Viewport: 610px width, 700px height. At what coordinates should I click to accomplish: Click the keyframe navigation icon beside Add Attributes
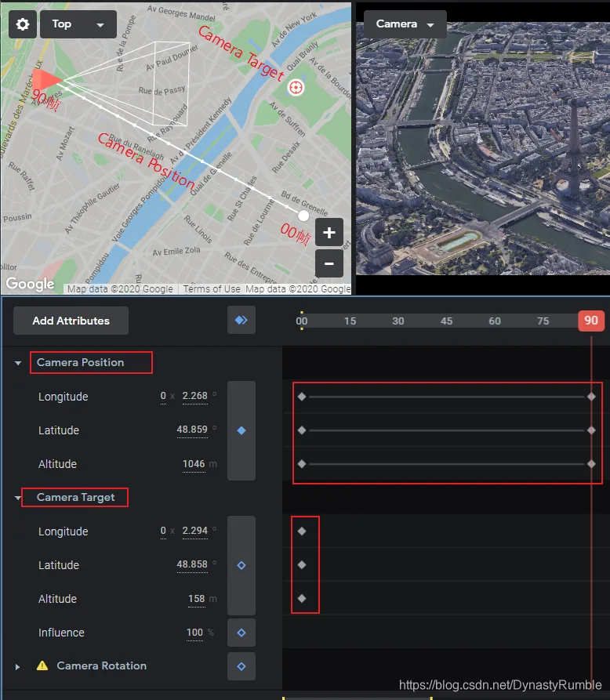tap(241, 320)
